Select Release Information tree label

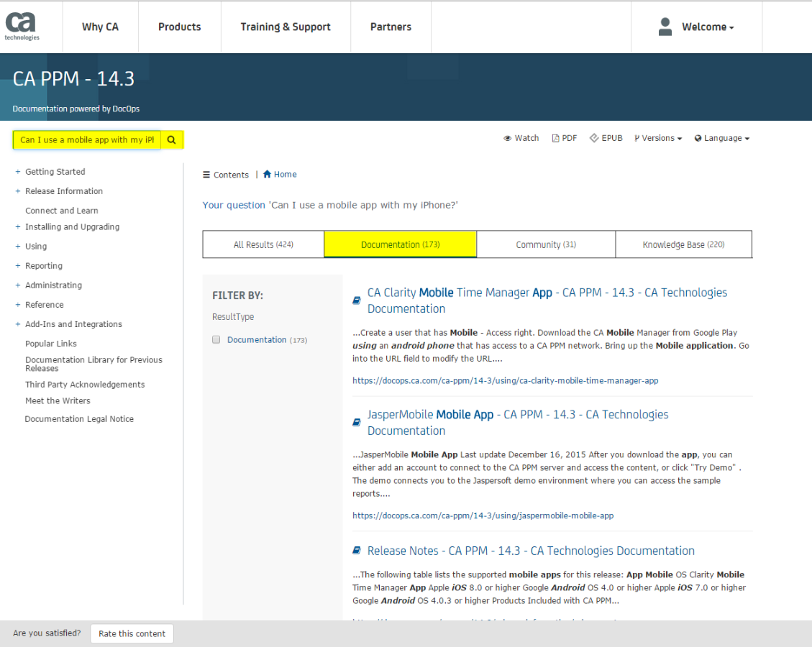tap(64, 191)
